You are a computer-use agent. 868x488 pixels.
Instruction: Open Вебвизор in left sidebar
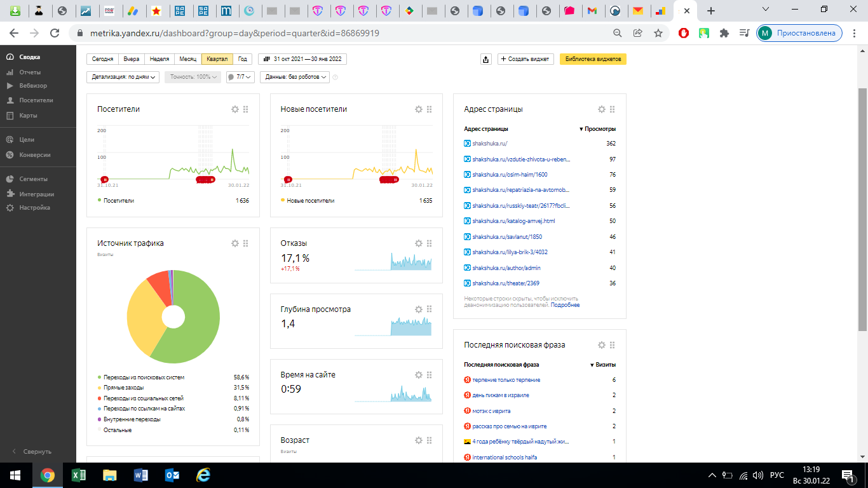click(x=33, y=86)
